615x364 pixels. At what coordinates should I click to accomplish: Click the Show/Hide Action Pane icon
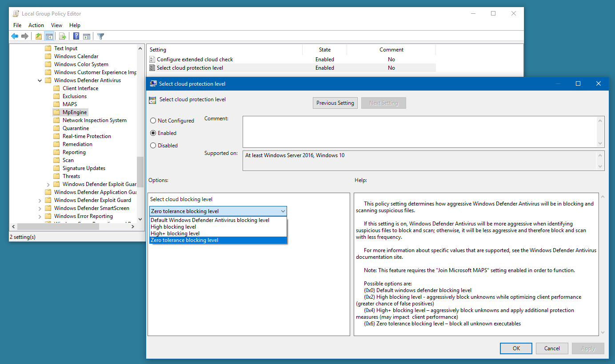tap(87, 36)
